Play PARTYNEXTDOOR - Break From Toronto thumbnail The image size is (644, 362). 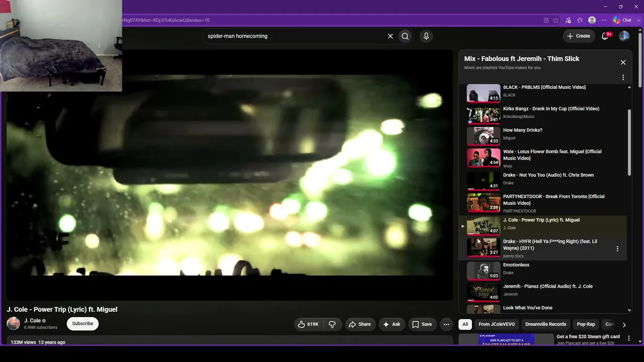484,203
